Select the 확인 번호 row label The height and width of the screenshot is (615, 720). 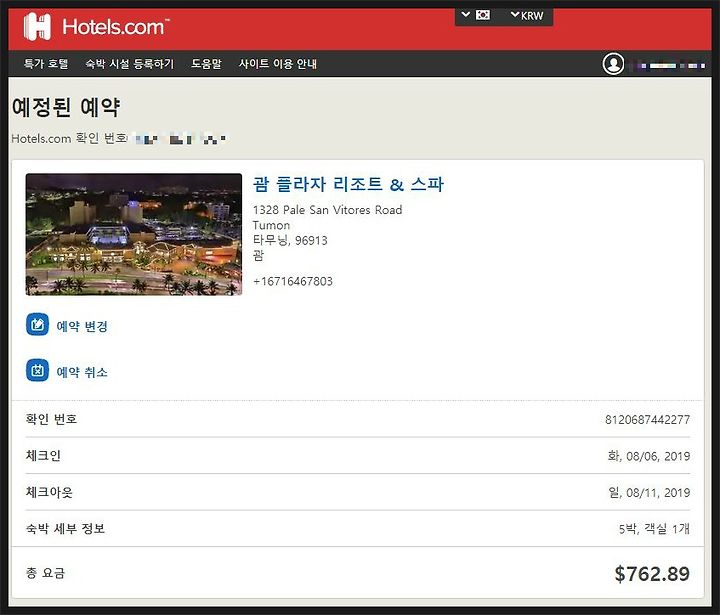[x=51, y=419]
